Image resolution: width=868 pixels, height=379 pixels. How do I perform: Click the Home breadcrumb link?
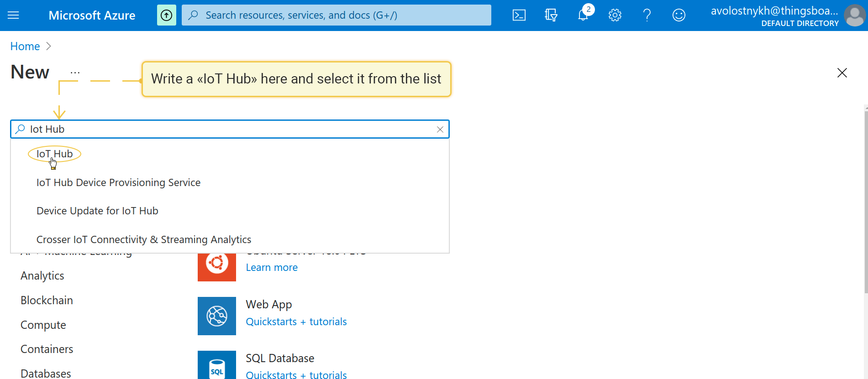[x=25, y=47]
